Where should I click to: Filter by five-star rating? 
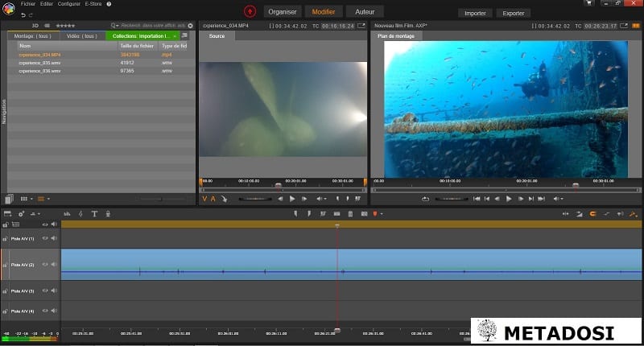click(x=65, y=26)
